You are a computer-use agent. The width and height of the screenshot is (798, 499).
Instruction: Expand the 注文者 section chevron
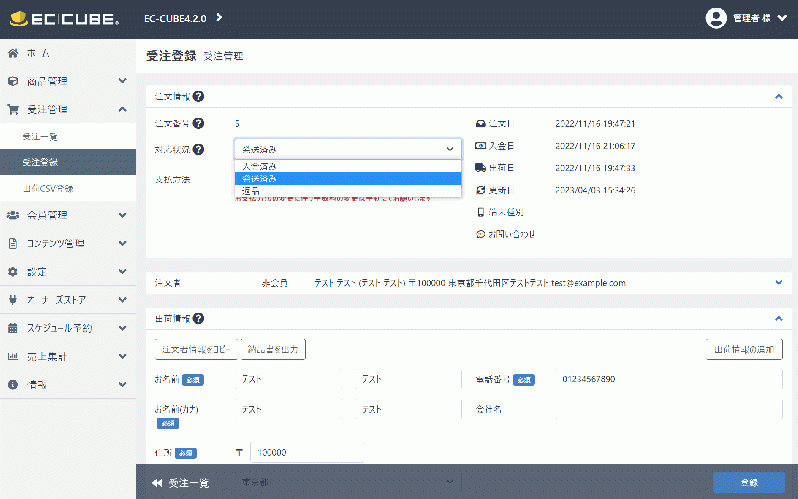(x=779, y=282)
